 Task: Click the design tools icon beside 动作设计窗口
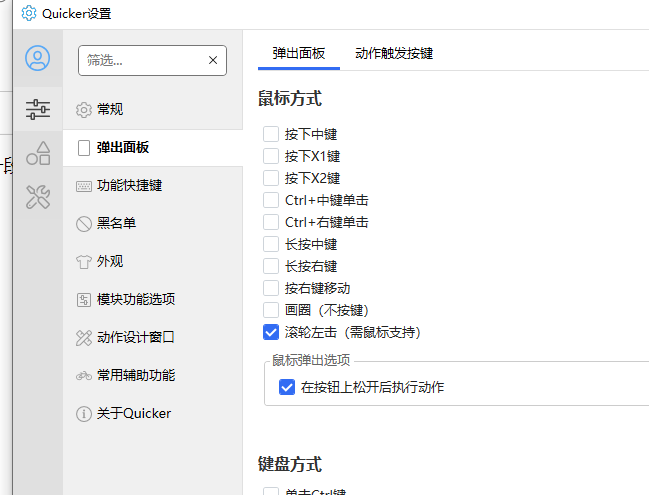[x=84, y=338]
